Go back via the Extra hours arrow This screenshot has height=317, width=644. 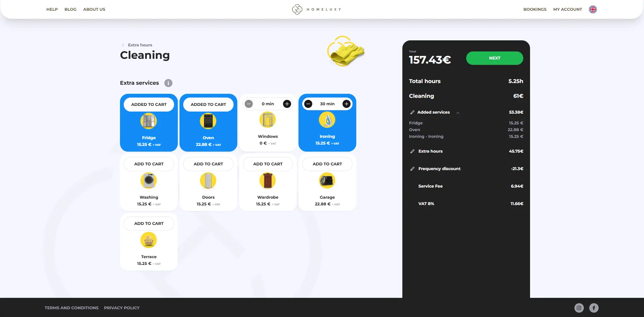(x=123, y=45)
